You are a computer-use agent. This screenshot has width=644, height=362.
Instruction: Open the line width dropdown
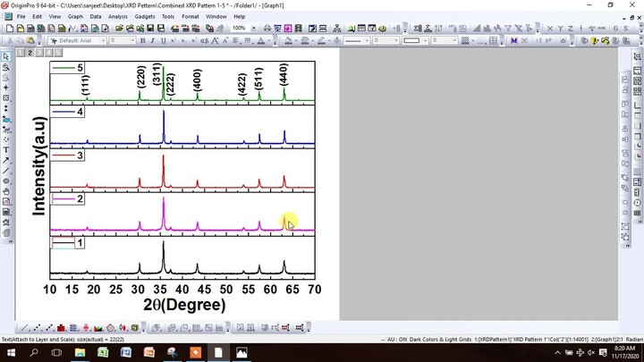[x=396, y=40]
